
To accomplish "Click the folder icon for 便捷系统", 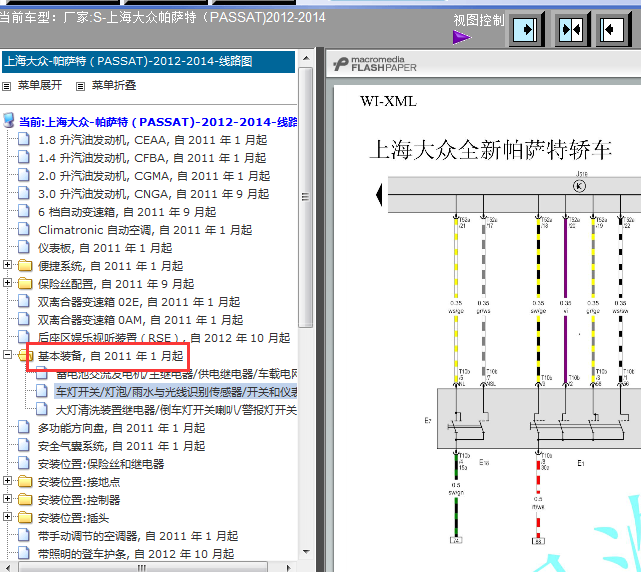I will (x=25, y=266).
